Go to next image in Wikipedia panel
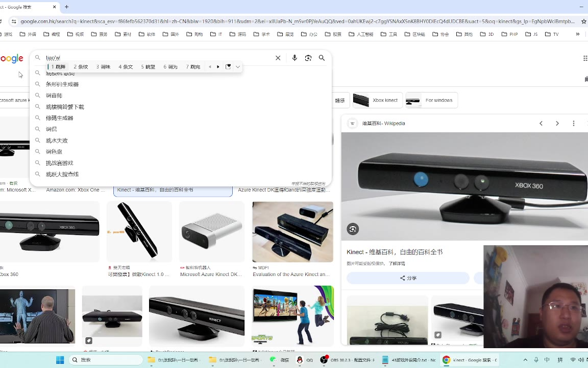The width and height of the screenshot is (588, 368). pyautogui.click(x=557, y=123)
